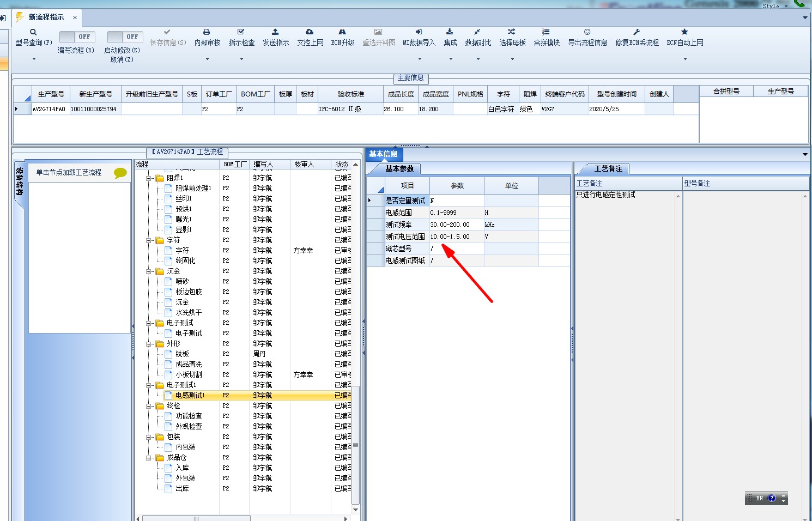Screen dimensions: 812x521
Task: Click the 验收标准 column header
Action: click(x=350, y=94)
